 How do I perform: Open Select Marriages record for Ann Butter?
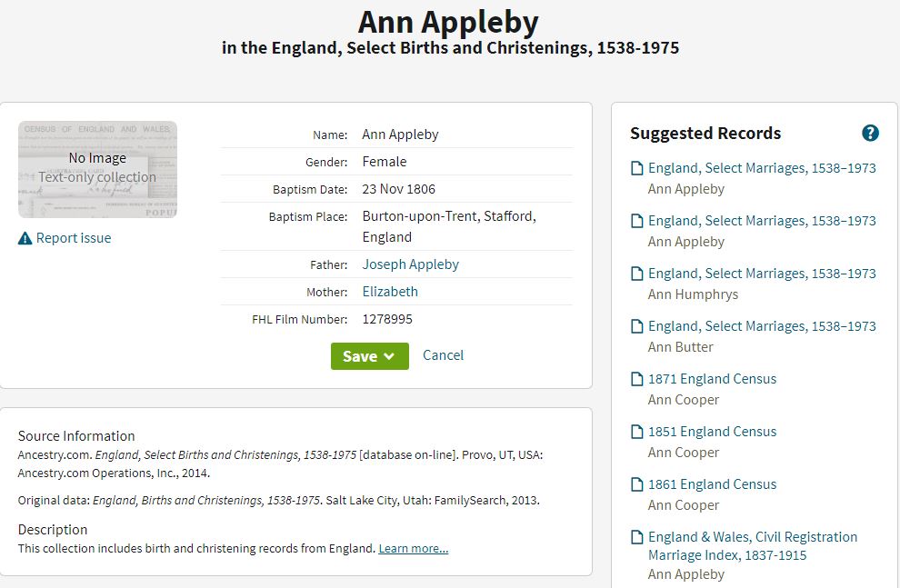click(762, 326)
